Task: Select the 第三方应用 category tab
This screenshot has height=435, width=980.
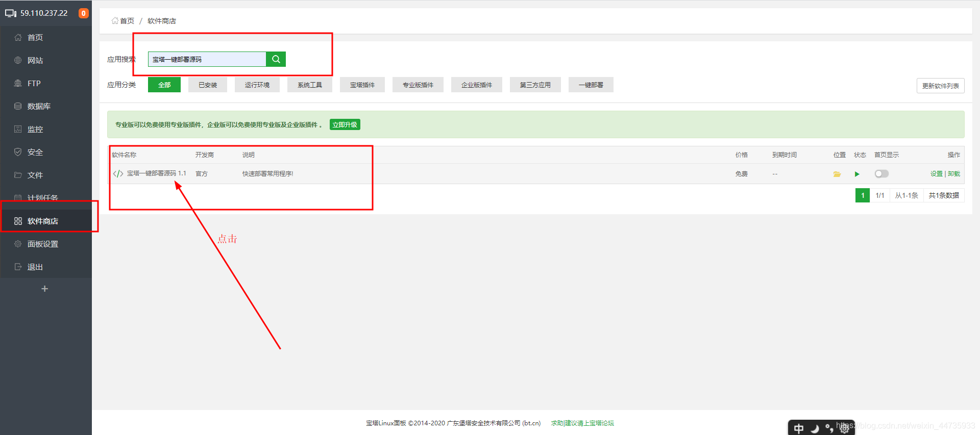Action: (535, 85)
